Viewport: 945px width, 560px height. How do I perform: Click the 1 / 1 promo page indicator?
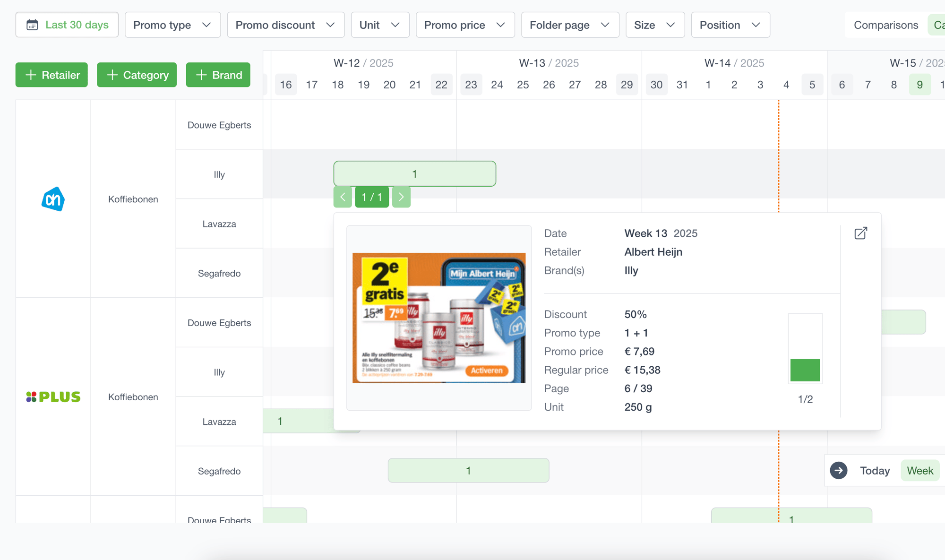pyautogui.click(x=372, y=197)
